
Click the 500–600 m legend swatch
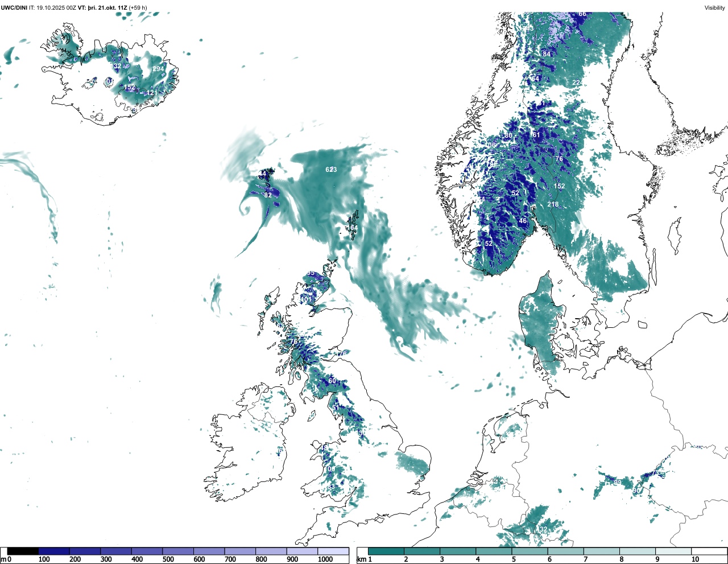coord(178,551)
